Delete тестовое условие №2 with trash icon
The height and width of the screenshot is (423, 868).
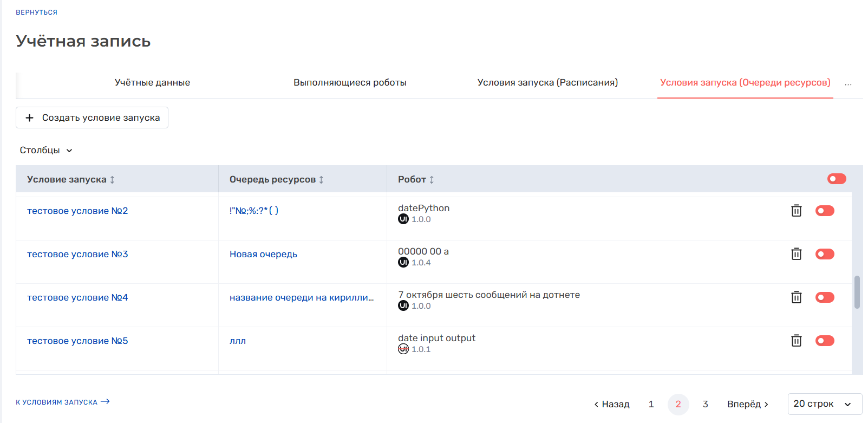coord(796,211)
